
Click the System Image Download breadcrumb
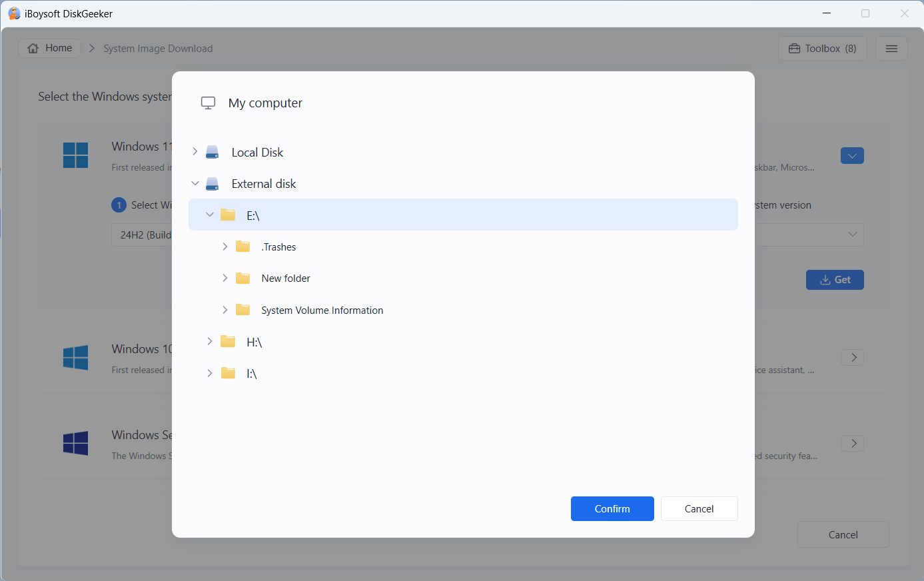click(158, 49)
